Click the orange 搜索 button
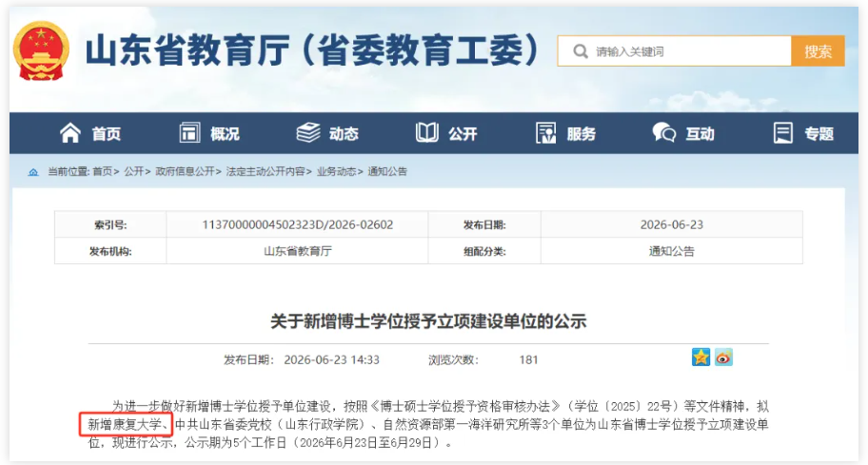The width and height of the screenshot is (868, 465). (818, 51)
